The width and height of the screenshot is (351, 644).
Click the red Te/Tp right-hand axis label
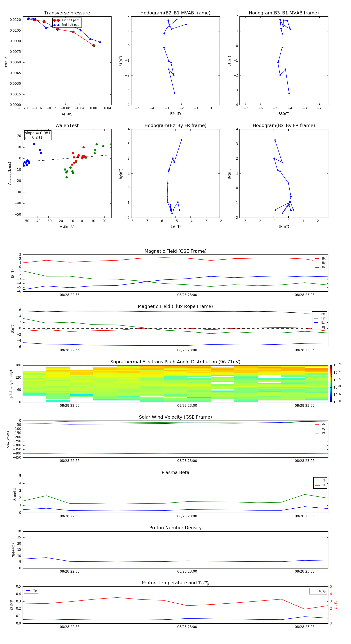(336, 605)
